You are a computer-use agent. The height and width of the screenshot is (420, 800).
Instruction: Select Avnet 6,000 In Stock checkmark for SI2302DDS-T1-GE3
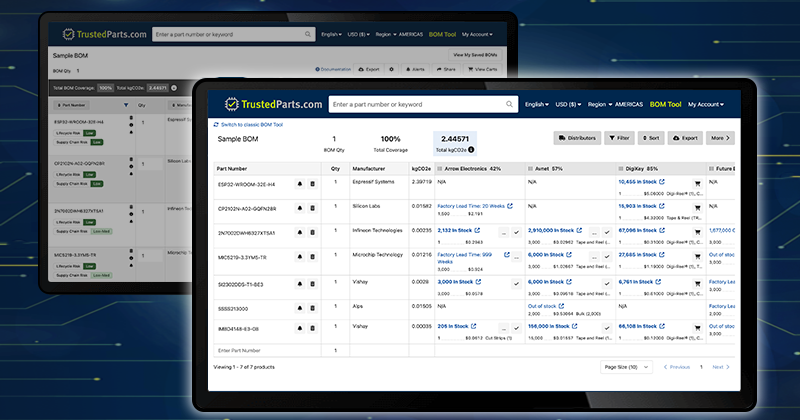(x=607, y=284)
